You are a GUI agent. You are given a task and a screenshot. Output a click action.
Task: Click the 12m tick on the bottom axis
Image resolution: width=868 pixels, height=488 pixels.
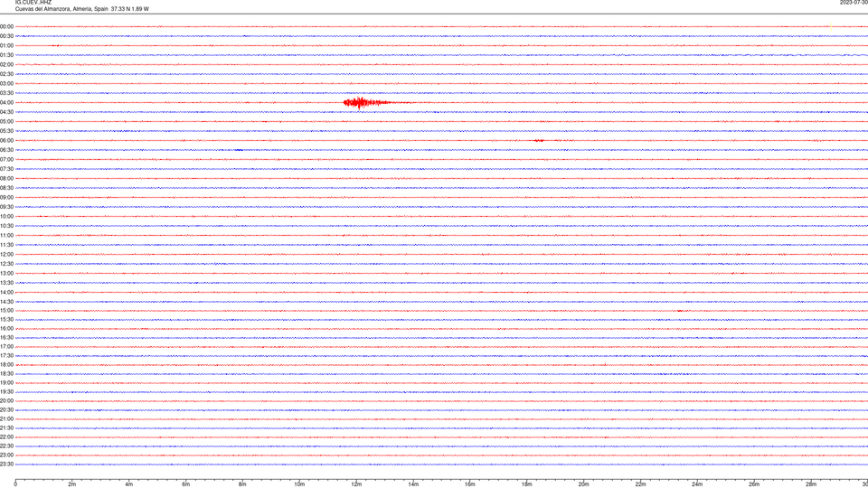point(356,484)
